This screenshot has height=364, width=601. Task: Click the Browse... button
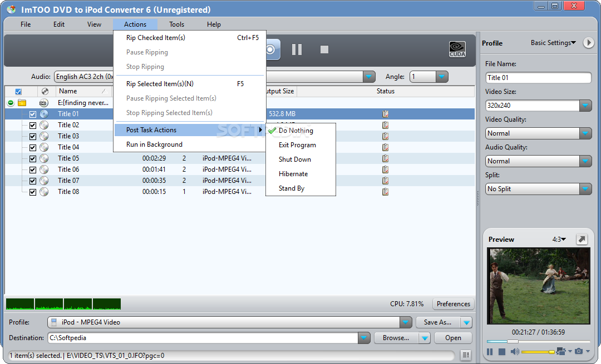(x=396, y=338)
